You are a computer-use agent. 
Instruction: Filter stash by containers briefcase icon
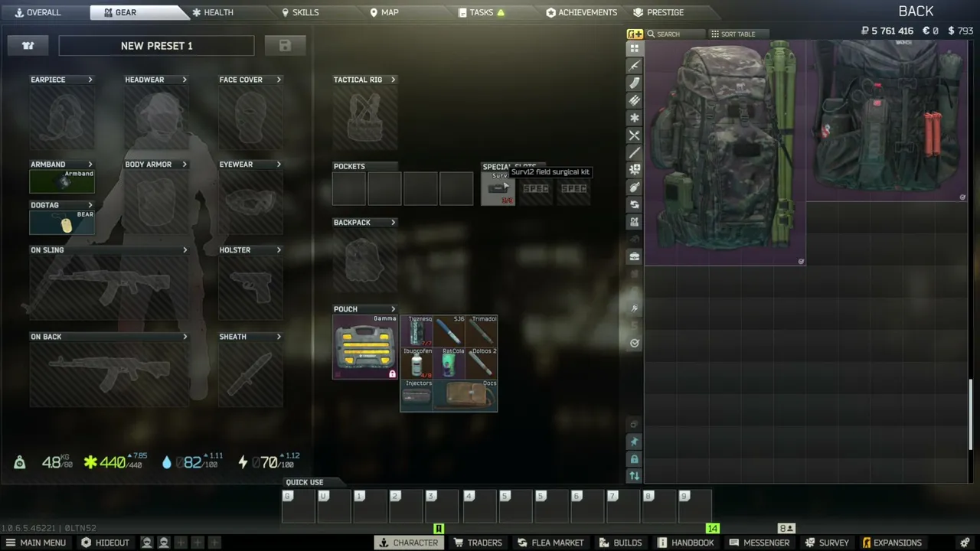tap(635, 256)
